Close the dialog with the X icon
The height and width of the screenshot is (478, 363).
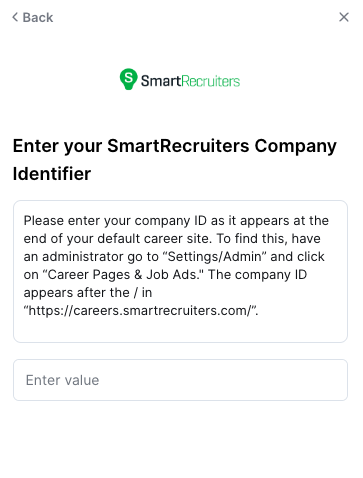click(344, 17)
